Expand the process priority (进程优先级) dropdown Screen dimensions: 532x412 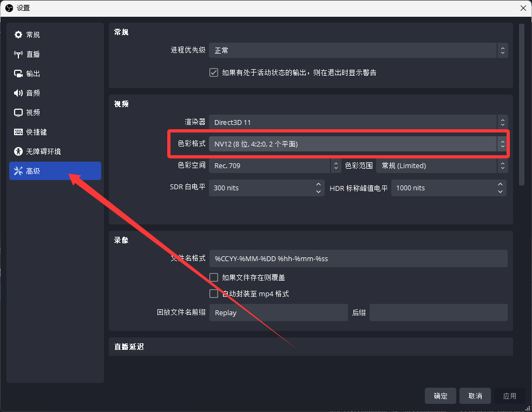(357, 50)
